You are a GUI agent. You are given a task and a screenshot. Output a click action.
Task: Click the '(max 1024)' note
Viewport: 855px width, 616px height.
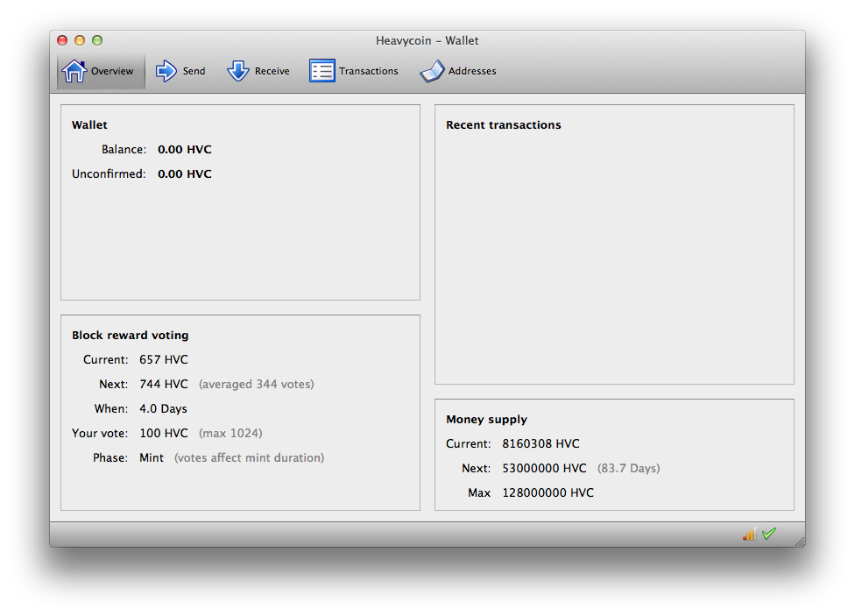pyautogui.click(x=230, y=433)
